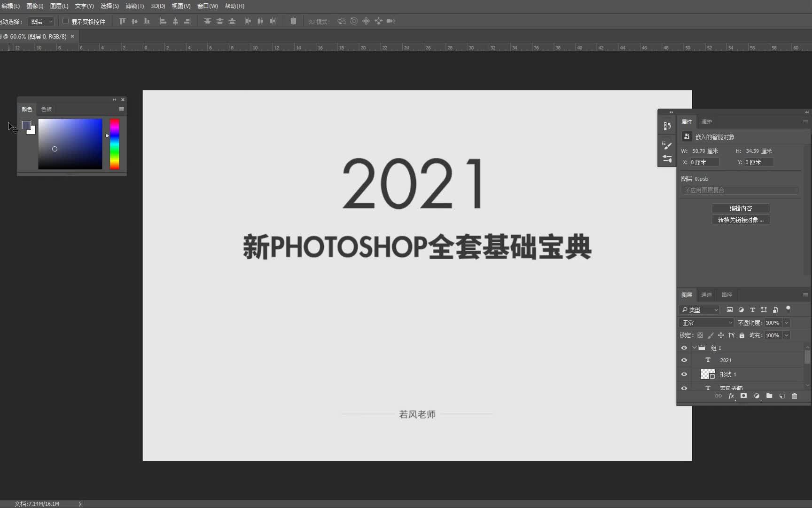Create a new layer icon
Image resolution: width=812 pixels, height=508 pixels.
pos(782,396)
